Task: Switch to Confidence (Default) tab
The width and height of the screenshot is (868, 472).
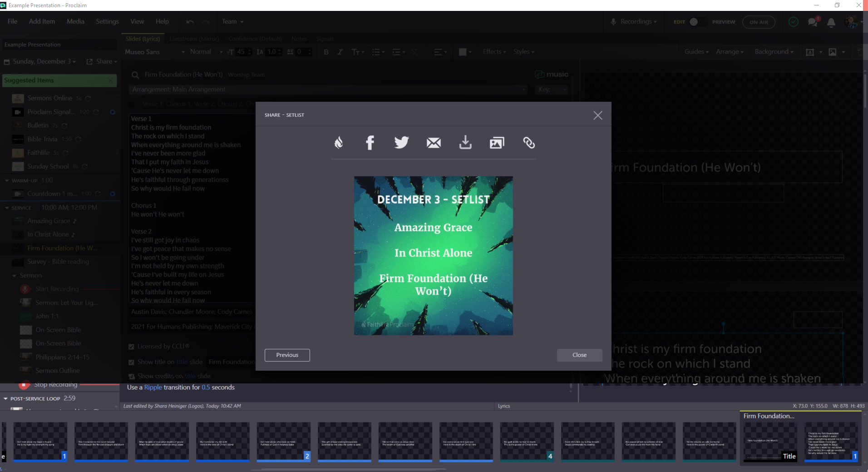Action: (x=255, y=39)
